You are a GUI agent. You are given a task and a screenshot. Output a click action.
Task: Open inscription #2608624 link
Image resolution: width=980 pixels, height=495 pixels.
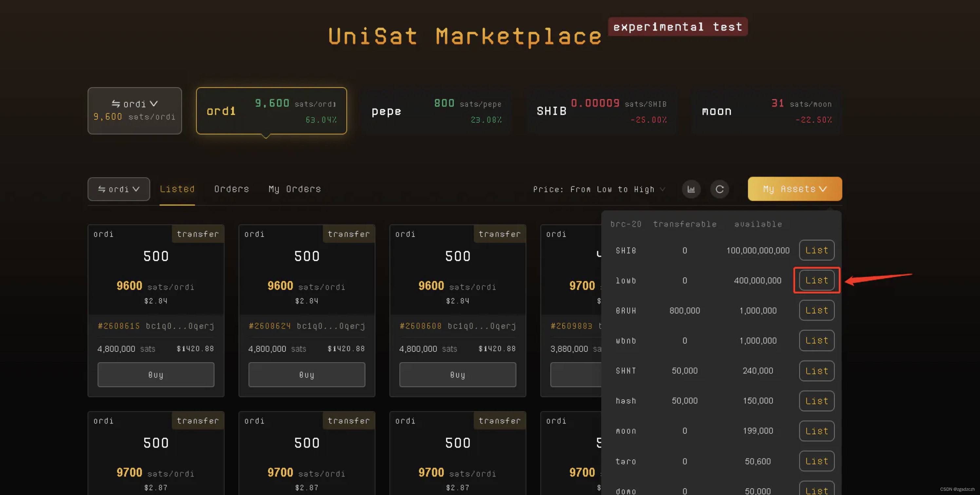tap(270, 326)
